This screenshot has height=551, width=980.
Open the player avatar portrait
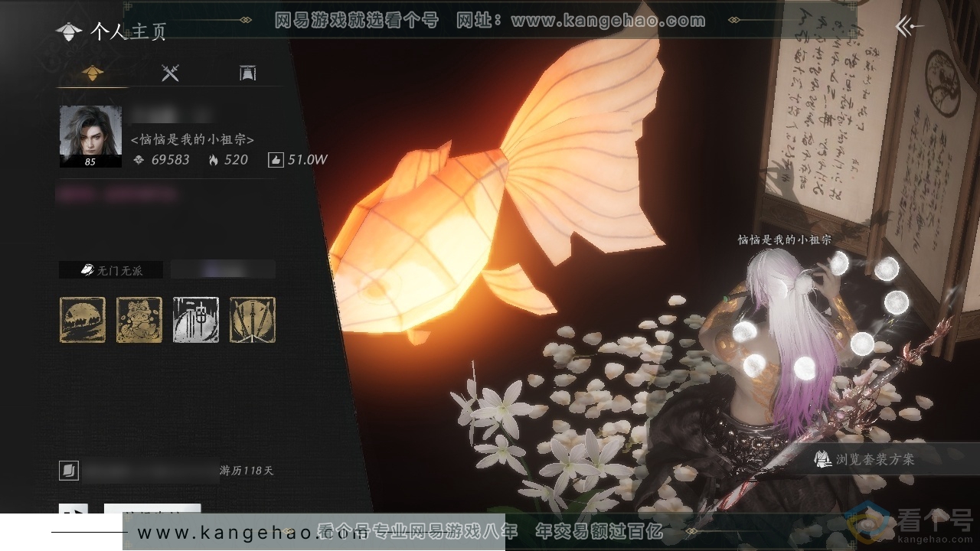tap(90, 136)
